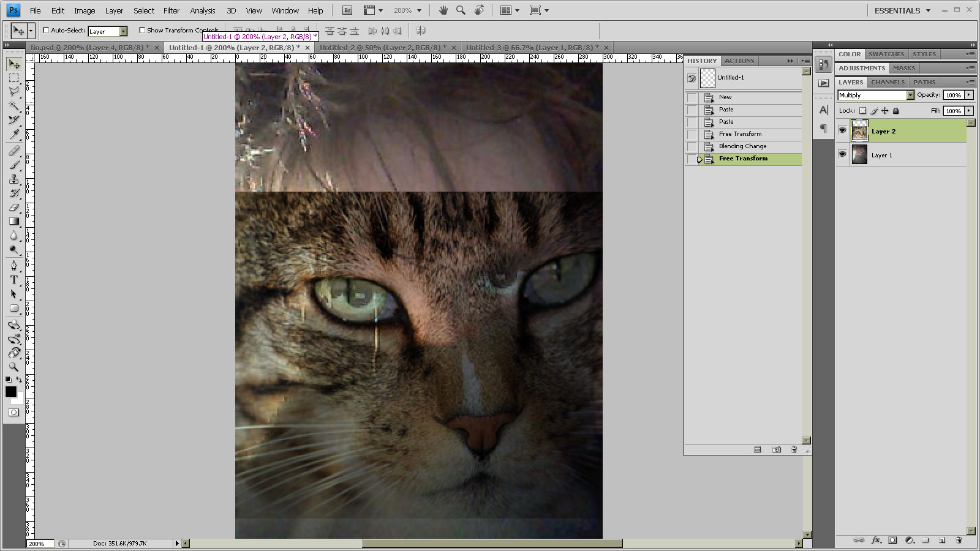The width and height of the screenshot is (980, 551).
Task: Click the foreground color swatch
Action: click(11, 392)
